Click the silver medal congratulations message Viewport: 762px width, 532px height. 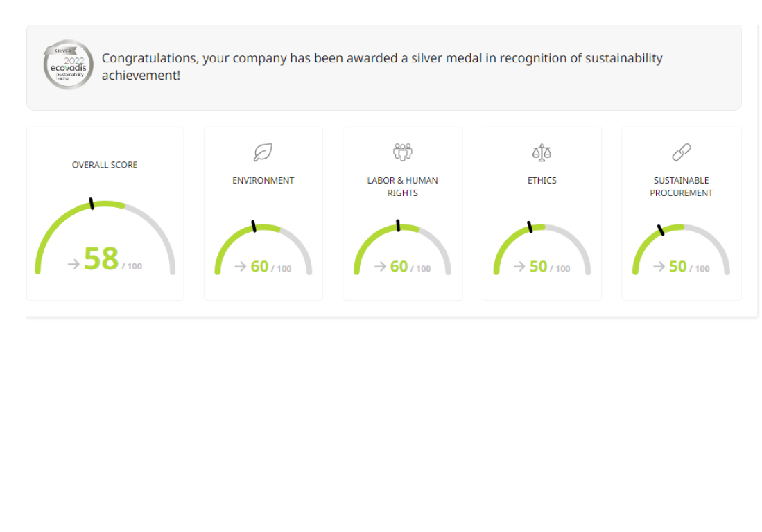coord(382,66)
